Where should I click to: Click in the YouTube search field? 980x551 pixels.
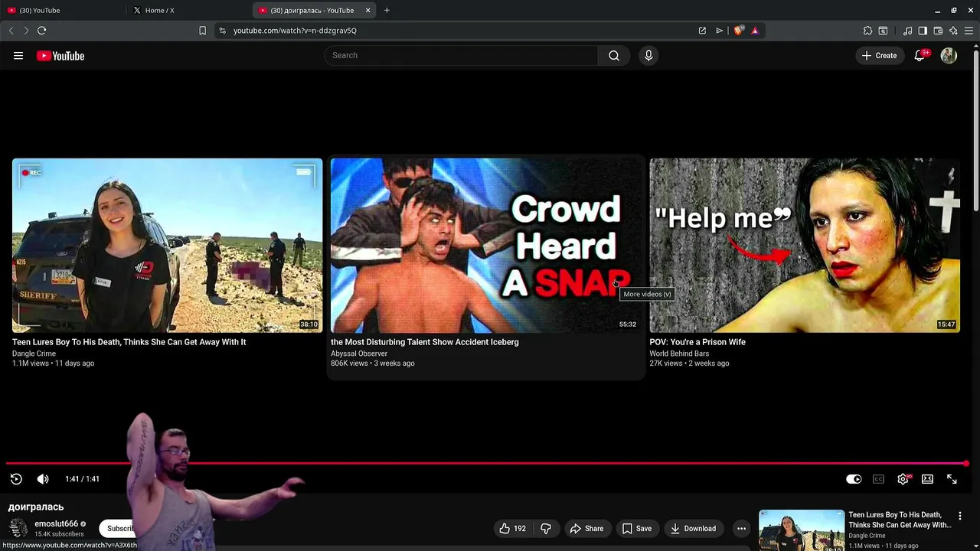[462, 55]
